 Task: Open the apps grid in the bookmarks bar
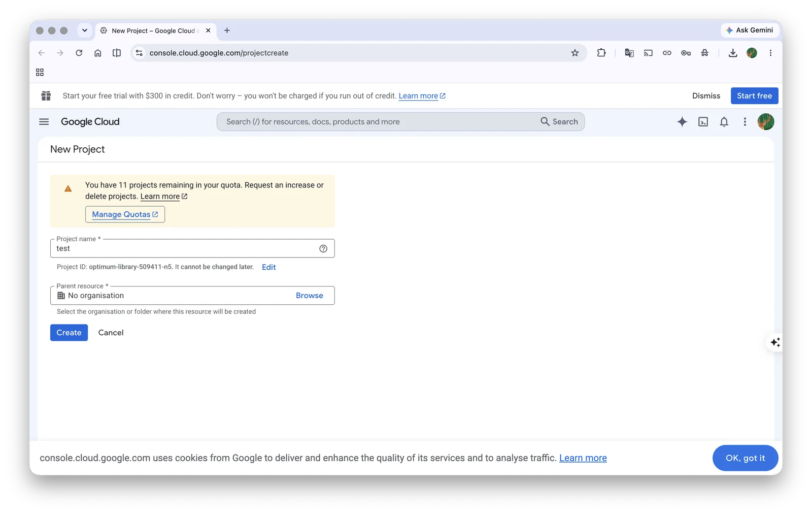(x=40, y=73)
